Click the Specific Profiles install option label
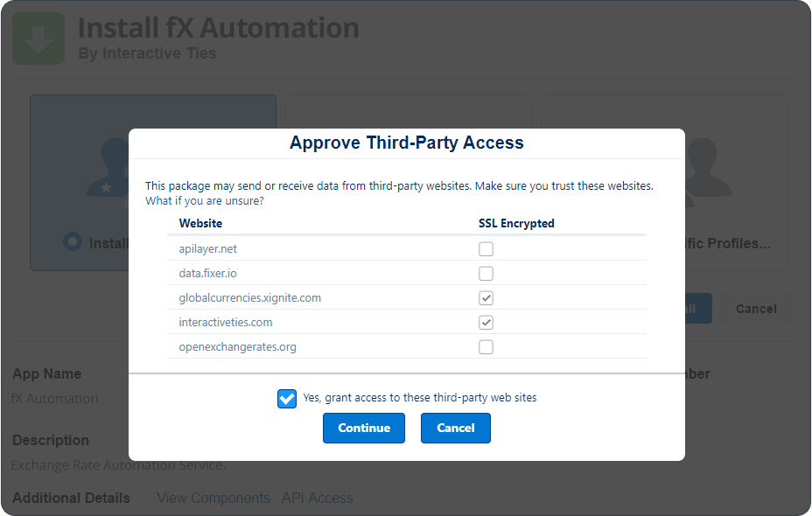Screen dimensions: 812x516 coord(728,243)
